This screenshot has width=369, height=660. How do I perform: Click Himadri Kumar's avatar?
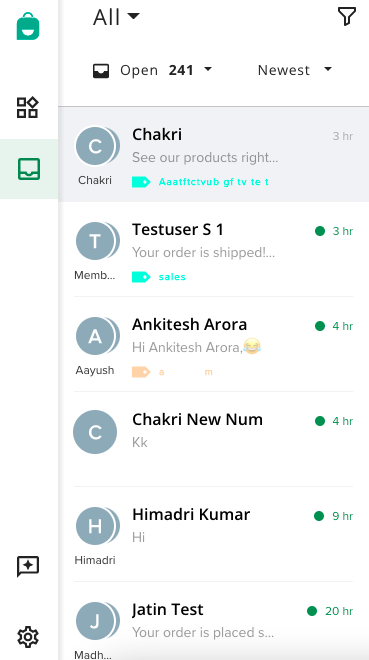coord(96,526)
